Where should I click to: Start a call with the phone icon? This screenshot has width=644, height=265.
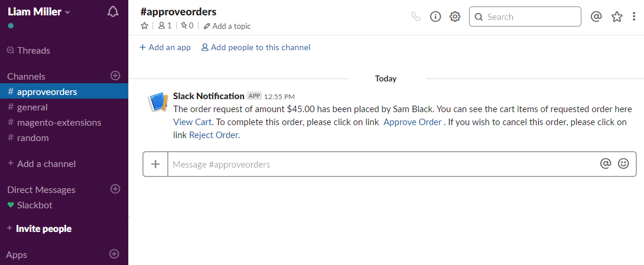click(416, 17)
